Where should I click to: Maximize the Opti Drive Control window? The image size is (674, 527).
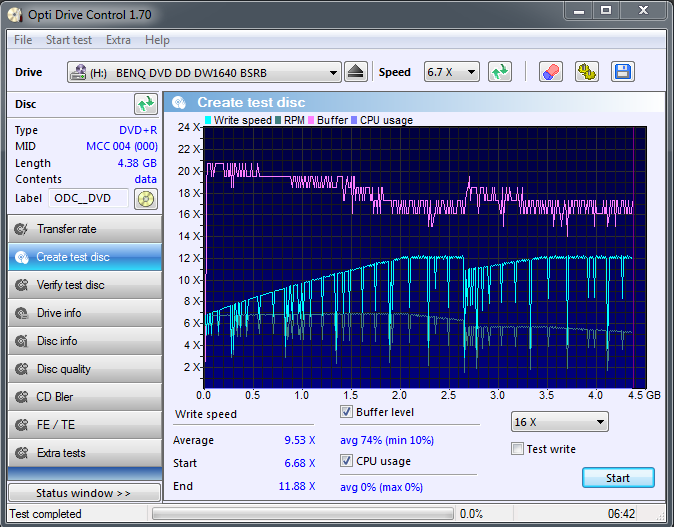(606, 10)
